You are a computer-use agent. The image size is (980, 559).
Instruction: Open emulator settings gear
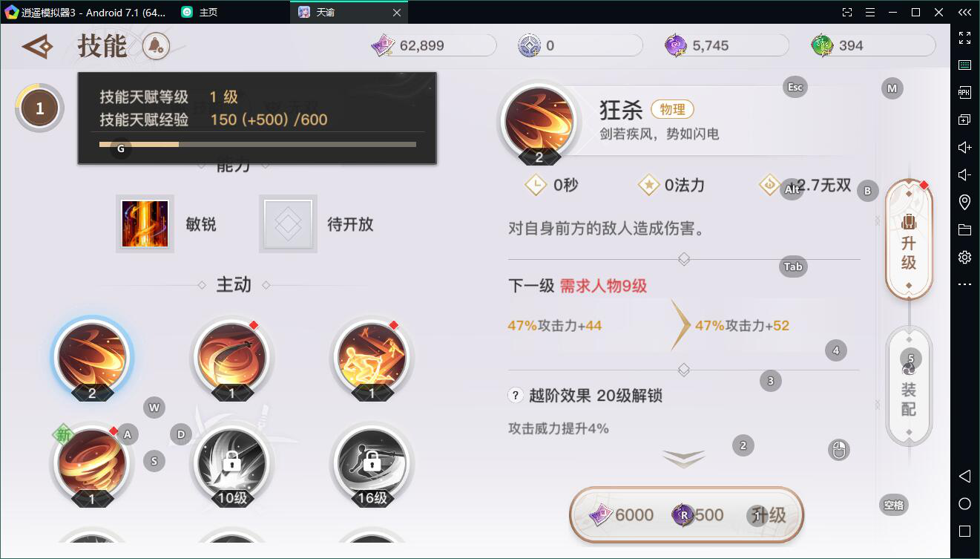[964, 257]
